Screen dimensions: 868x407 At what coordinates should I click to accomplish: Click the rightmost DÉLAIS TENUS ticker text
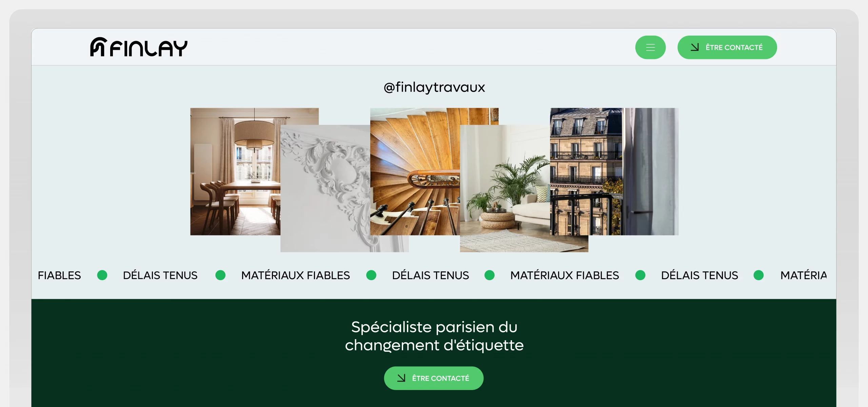pos(699,275)
